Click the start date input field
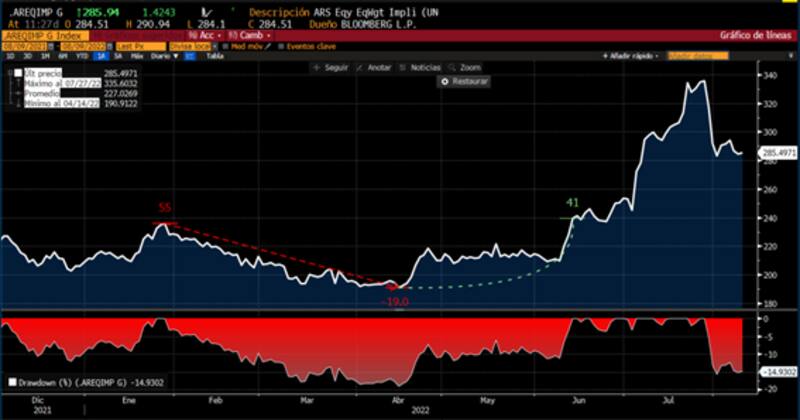The image size is (800, 420). (x=25, y=46)
